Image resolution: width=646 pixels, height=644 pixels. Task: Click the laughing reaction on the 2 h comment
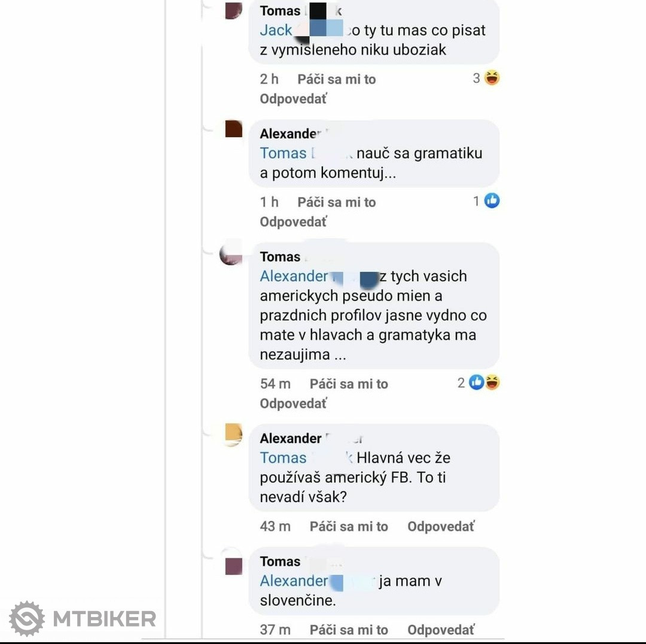pos(492,78)
